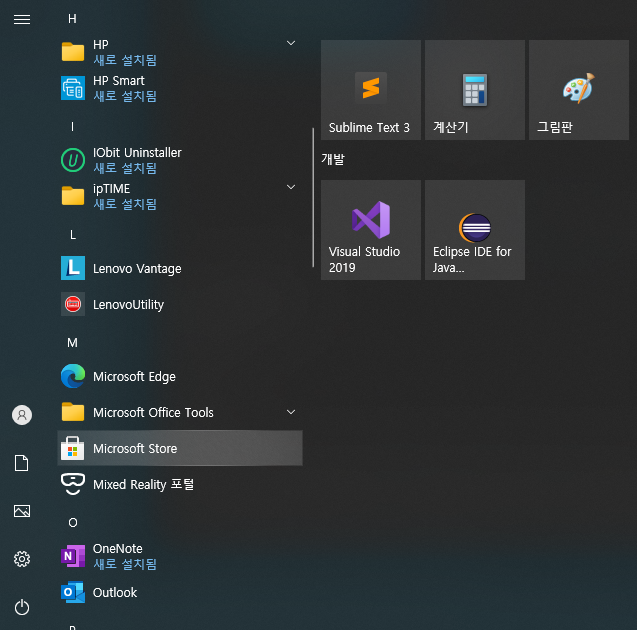Click the I letter section header
This screenshot has width=637, height=630.
[x=72, y=127]
